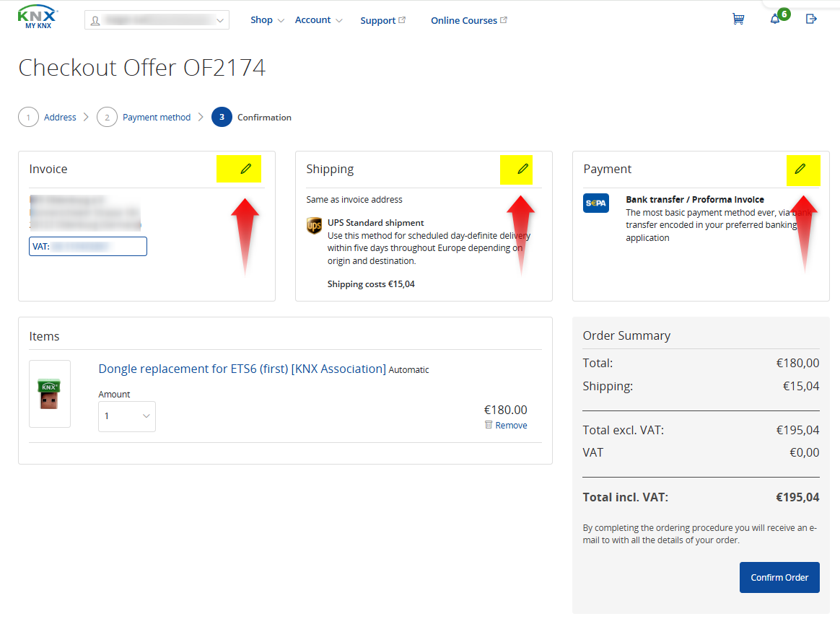Click external link icon beside Online Courses
Image resolution: width=840 pixels, height=624 pixels.
[504, 19]
